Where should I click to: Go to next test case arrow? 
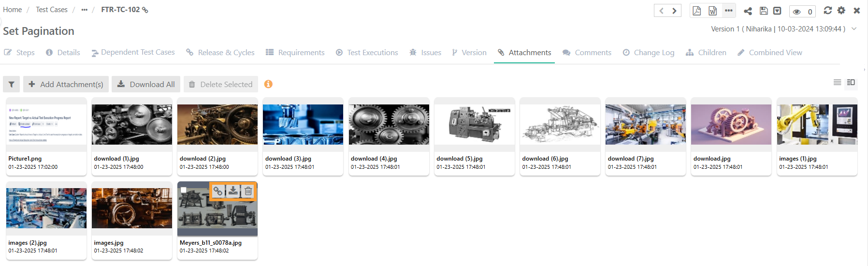point(674,11)
